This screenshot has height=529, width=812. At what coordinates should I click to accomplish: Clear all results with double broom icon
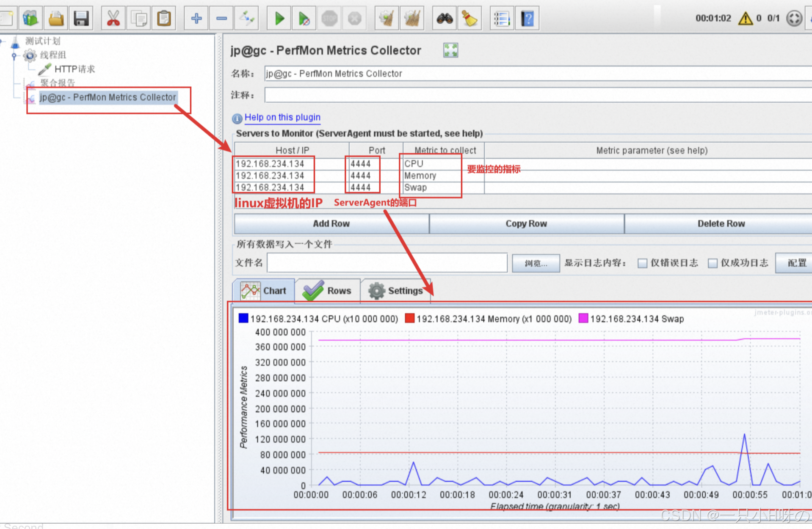[x=412, y=18]
